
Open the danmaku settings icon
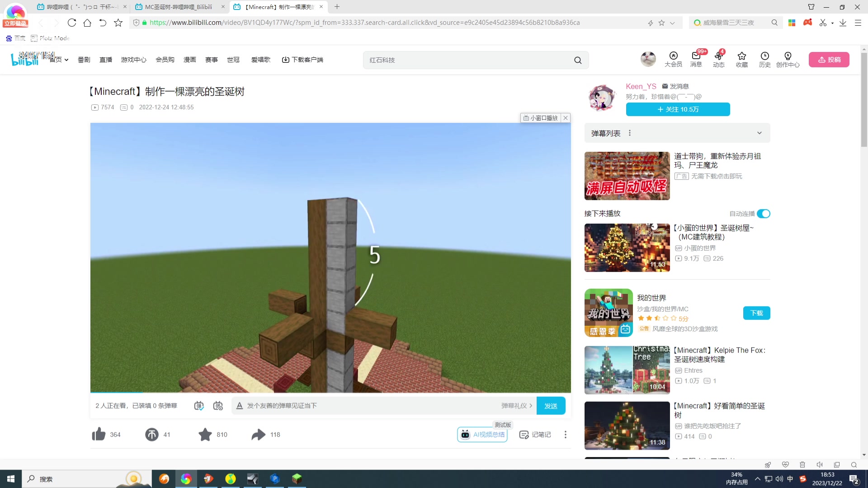[218, 406]
